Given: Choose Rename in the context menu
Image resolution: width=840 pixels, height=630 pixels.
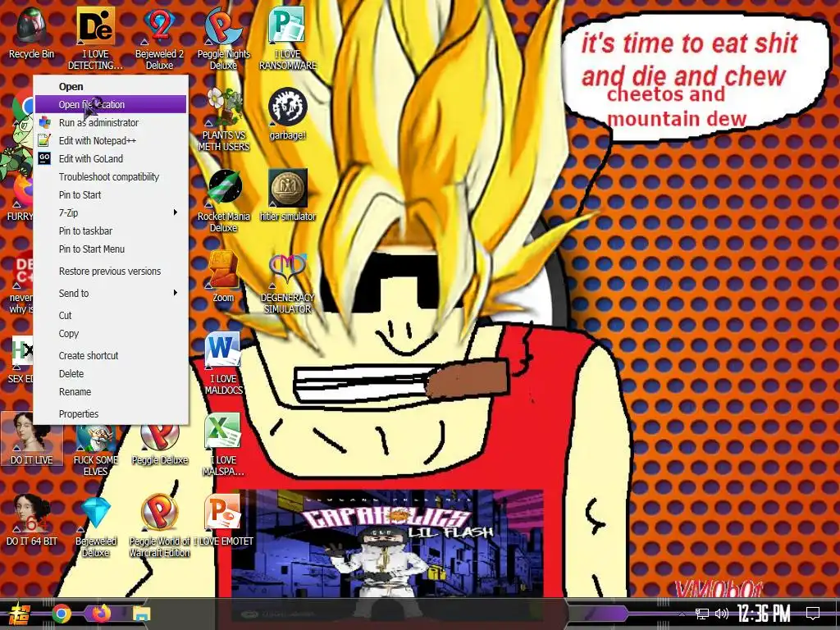Looking at the screenshot, I should 111,392.
